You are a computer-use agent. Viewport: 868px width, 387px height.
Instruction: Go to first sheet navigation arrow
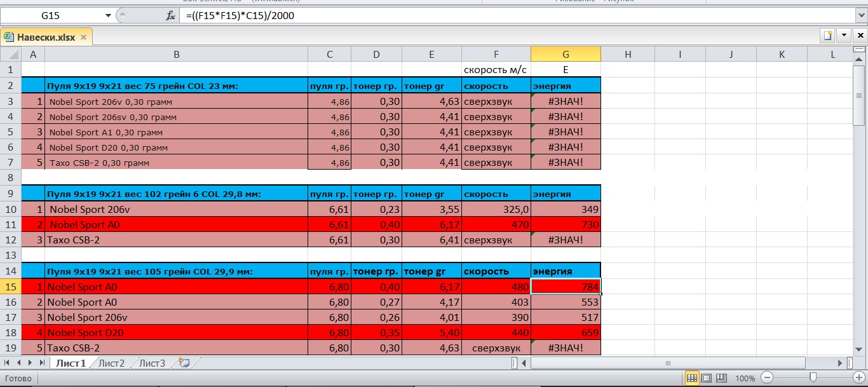(x=8, y=363)
